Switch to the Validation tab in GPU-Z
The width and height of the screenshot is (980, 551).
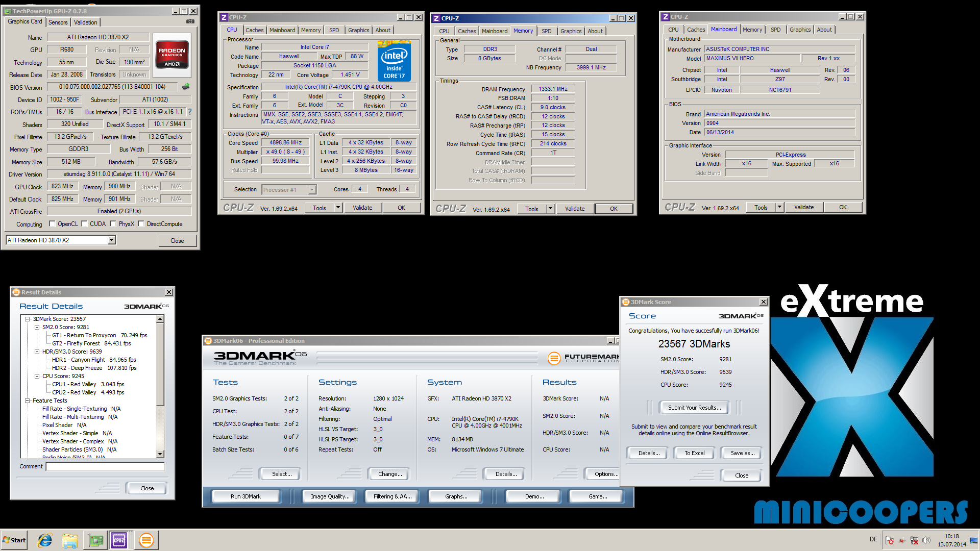85,22
